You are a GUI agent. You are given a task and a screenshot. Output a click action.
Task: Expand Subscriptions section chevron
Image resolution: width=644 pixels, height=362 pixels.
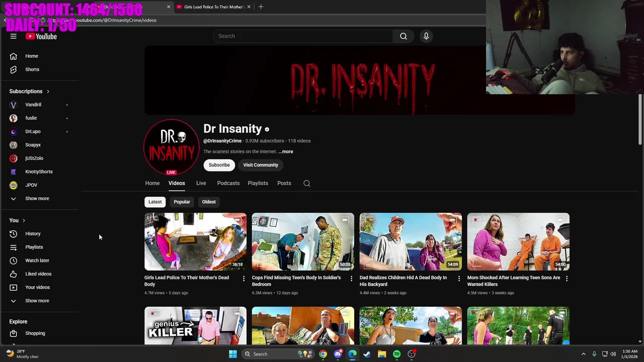pos(48,92)
